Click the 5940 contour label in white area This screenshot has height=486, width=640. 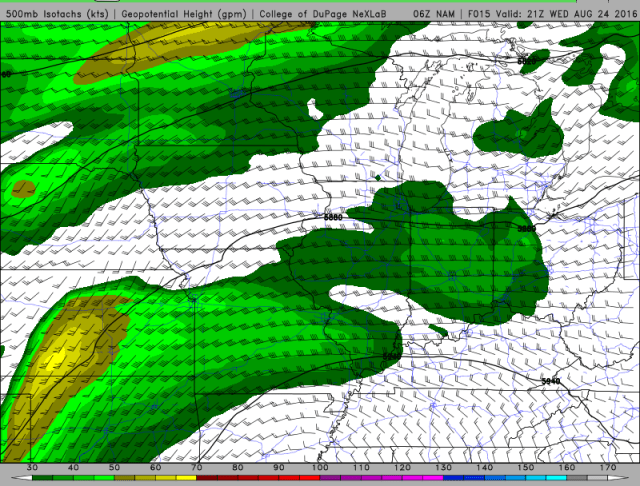tap(551, 382)
